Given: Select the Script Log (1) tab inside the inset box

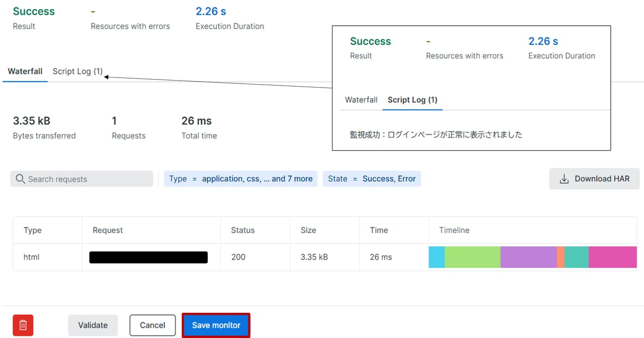Looking at the screenshot, I should click(412, 100).
